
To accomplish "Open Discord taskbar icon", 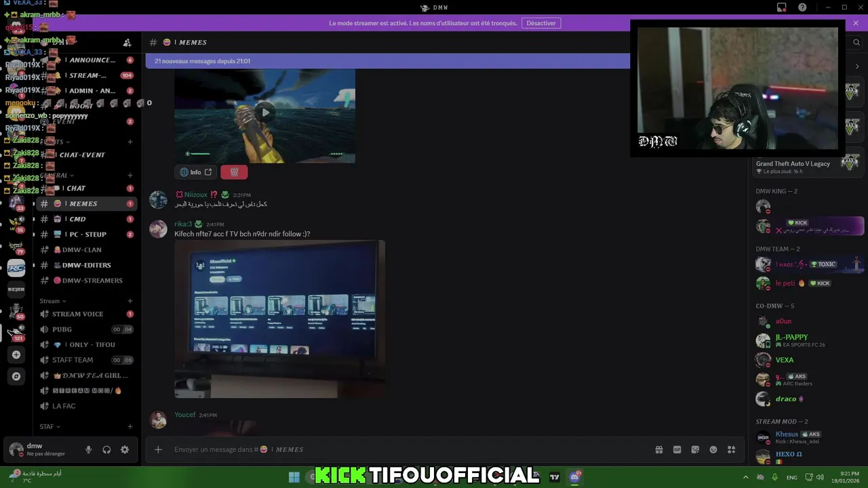I will (575, 477).
